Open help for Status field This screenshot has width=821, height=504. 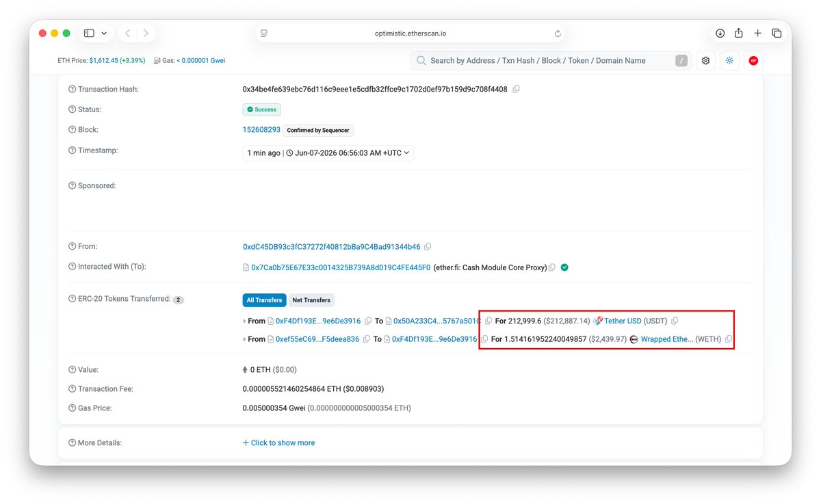click(x=73, y=109)
